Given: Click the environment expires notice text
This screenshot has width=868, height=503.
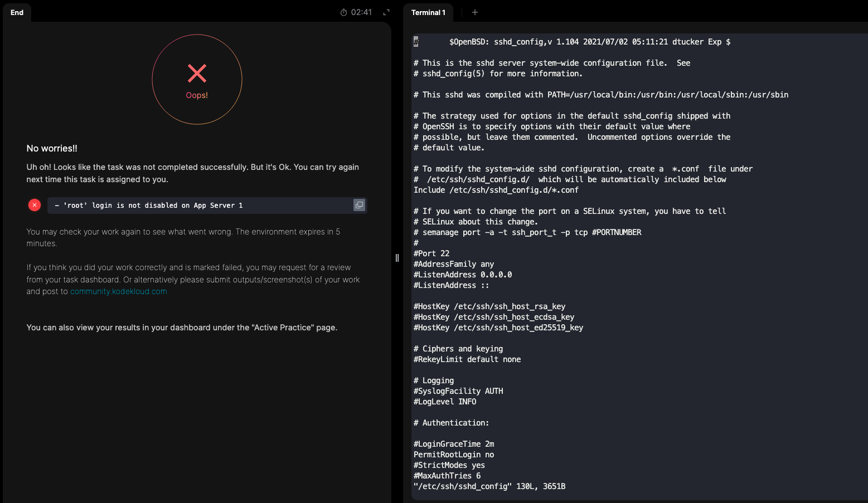Looking at the screenshot, I should click(183, 237).
